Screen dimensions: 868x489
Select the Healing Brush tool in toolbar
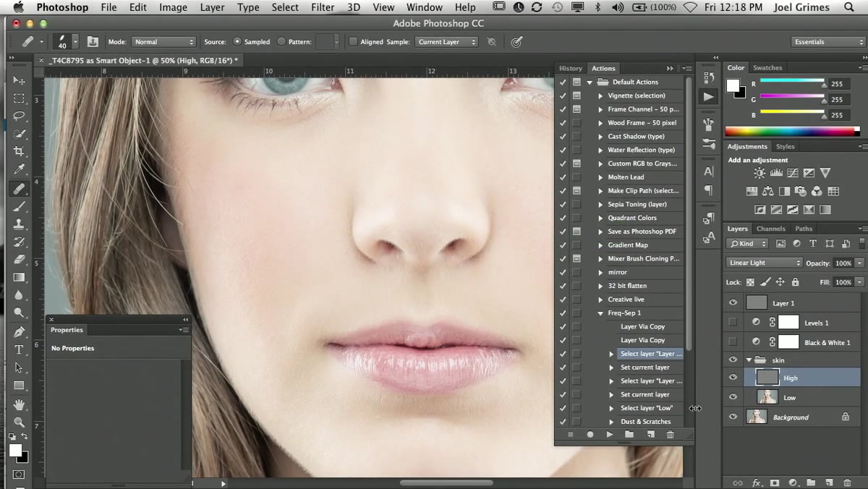pyautogui.click(x=20, y=188)
